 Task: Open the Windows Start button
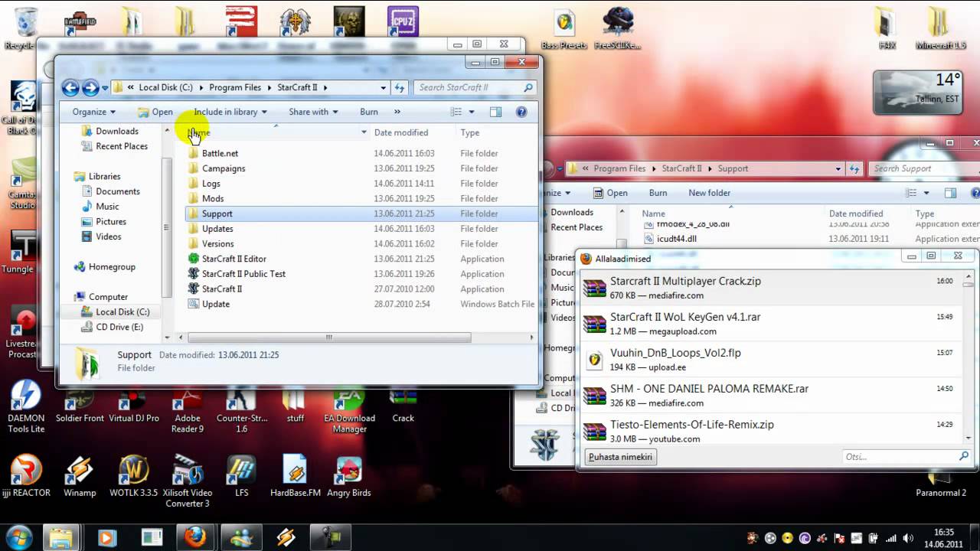click(x=18, y=537)
